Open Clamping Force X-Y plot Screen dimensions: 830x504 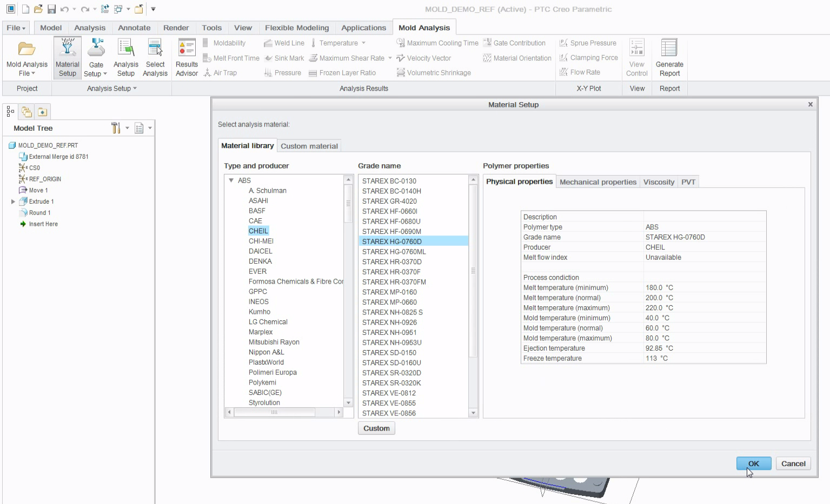click(588, 57)
